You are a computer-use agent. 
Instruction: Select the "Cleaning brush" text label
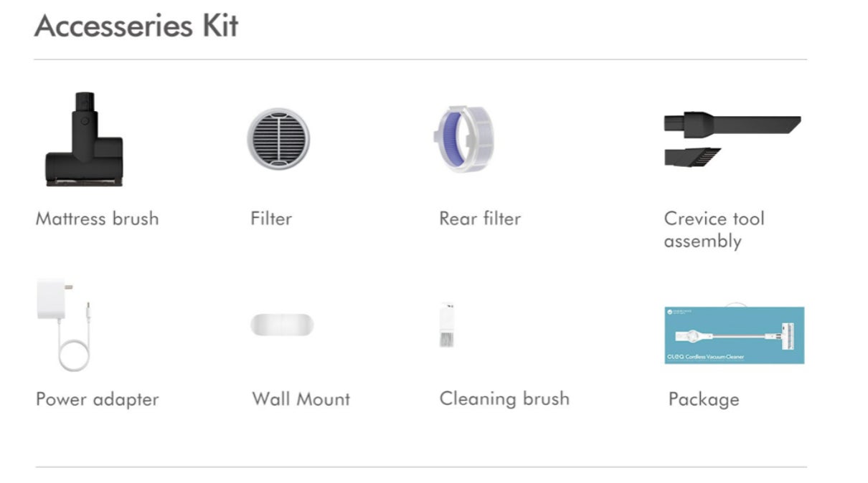[504, 398]
